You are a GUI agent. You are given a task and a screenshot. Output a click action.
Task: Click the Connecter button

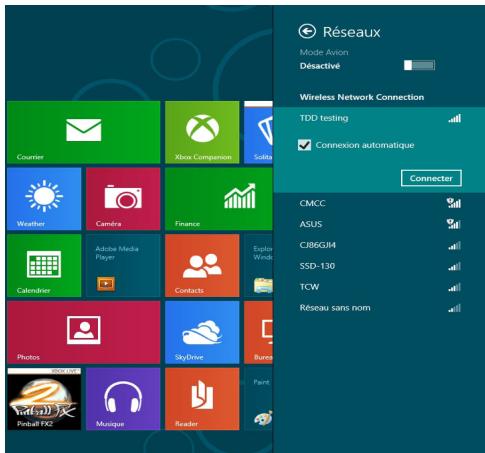click(431, 178)
